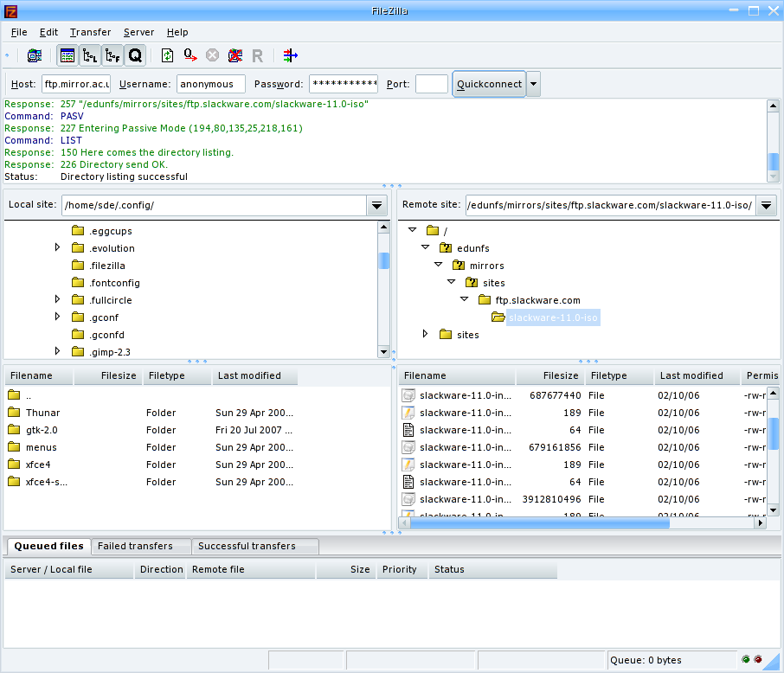Sort local list by Last modified header
This screenshot has height=673, width=784.
coord(255,375)
